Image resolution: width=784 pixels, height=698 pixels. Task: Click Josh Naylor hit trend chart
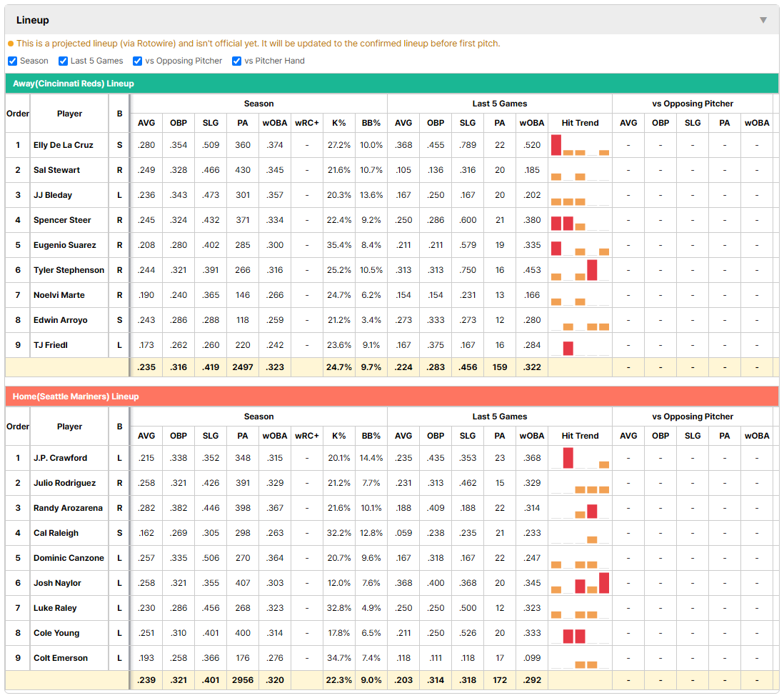(580, 583)
